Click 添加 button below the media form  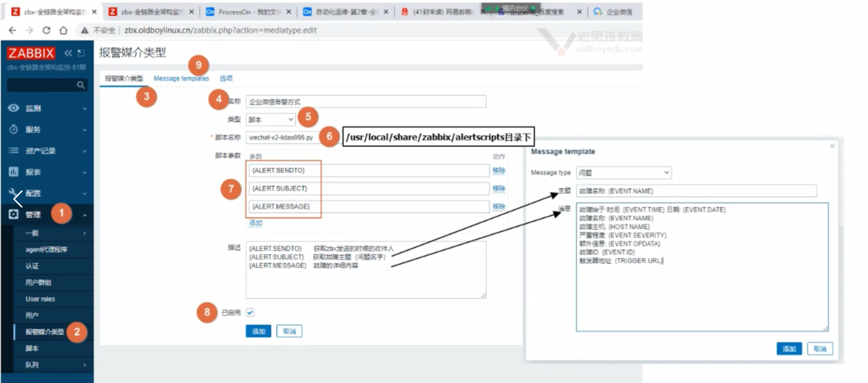[258, 331]
